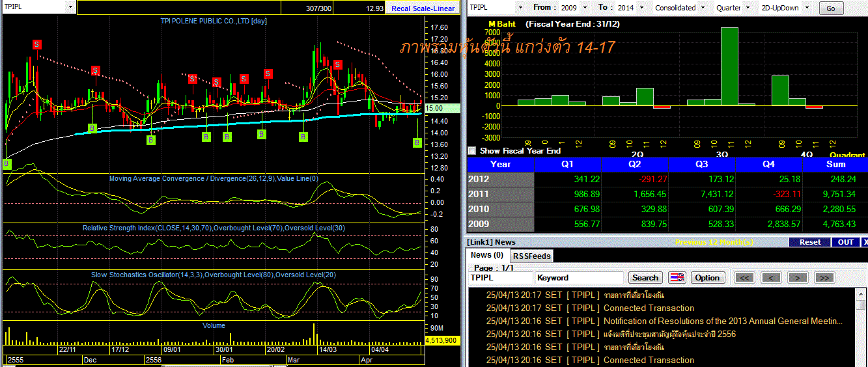Click the Search button in news panel

click(x=645, y=277)
